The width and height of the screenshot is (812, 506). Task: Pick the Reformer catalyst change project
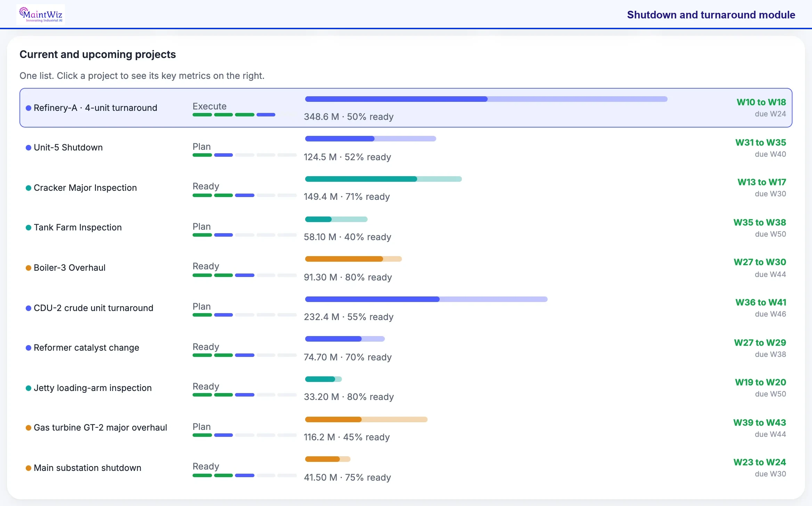406,348
